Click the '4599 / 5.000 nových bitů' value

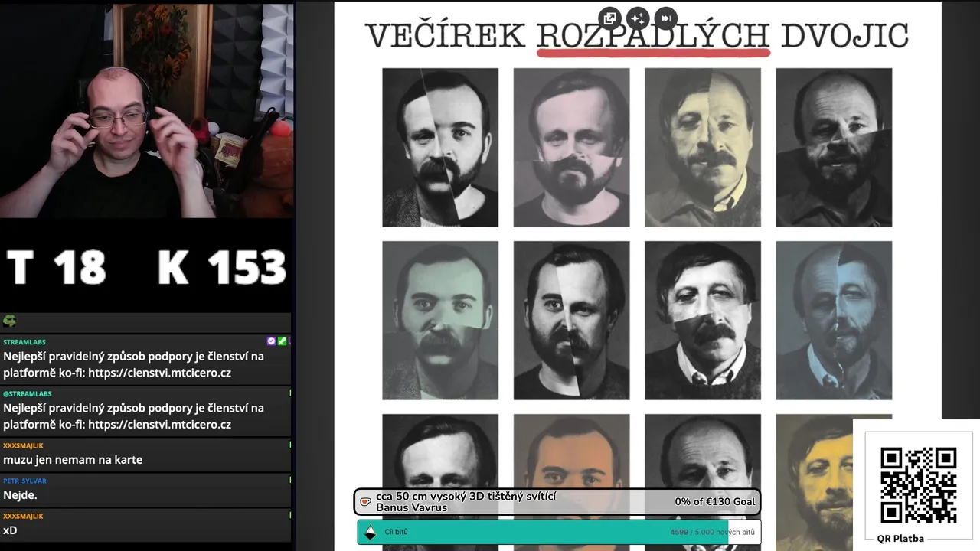point(712,532)
